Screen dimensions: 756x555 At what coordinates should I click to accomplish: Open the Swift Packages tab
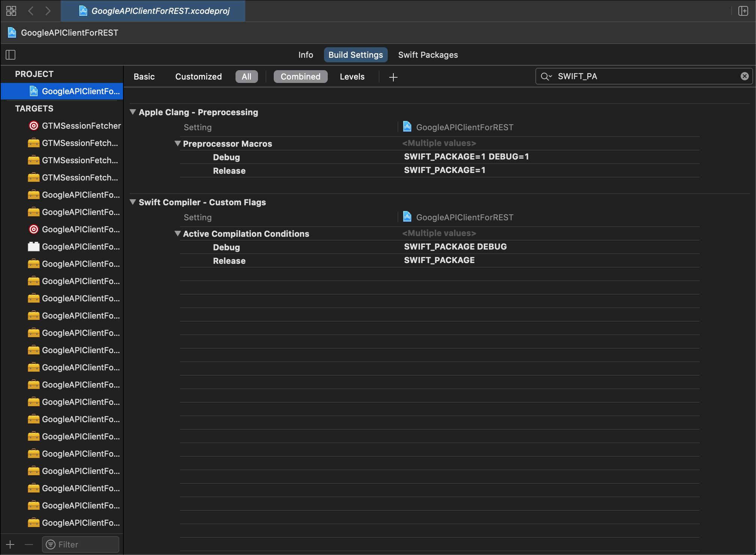point(428,55)
